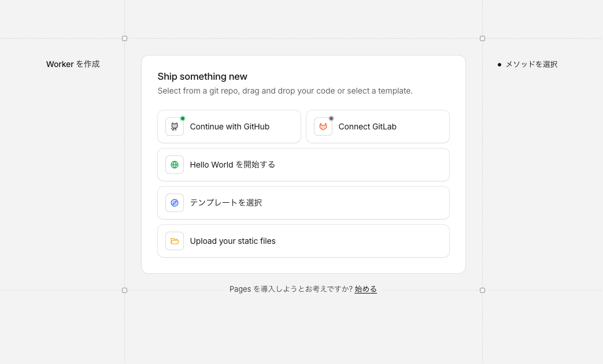Click the bullet beside メソッドを選択

click(x=500, y=65)
